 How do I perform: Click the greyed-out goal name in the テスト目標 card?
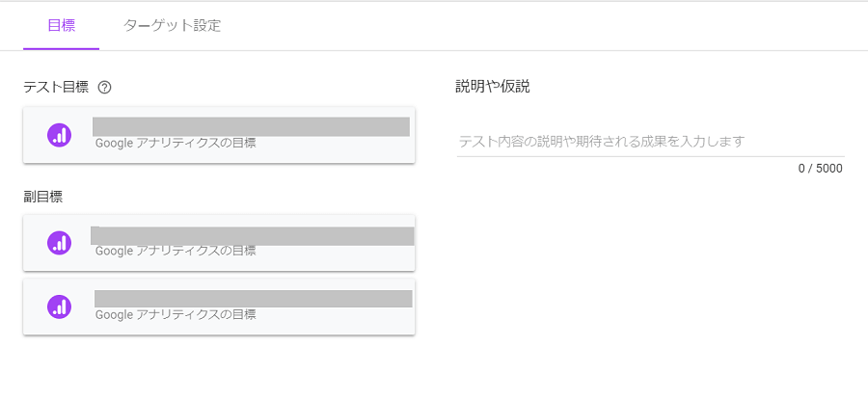252,126
